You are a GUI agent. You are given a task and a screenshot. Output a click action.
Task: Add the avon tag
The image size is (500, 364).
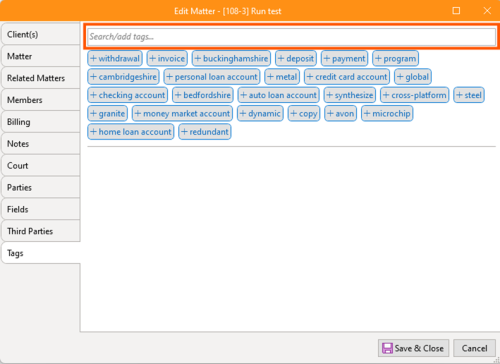point(340,114)
